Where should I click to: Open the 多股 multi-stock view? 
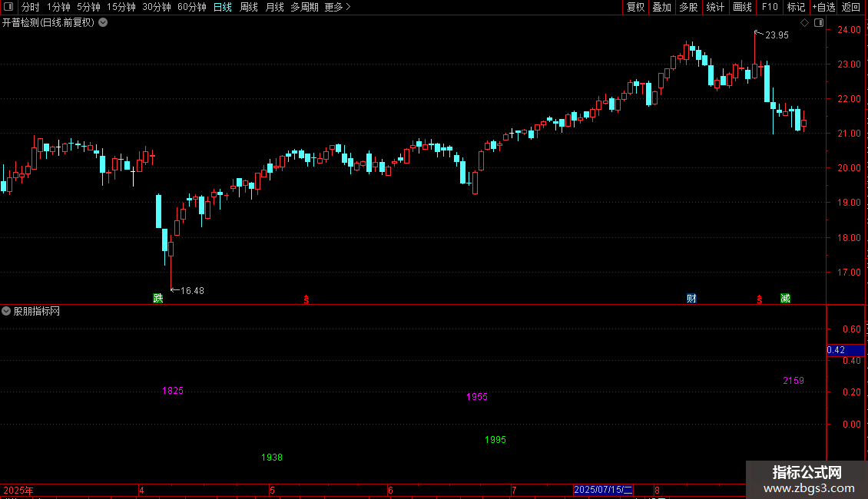tap(688, 7)
